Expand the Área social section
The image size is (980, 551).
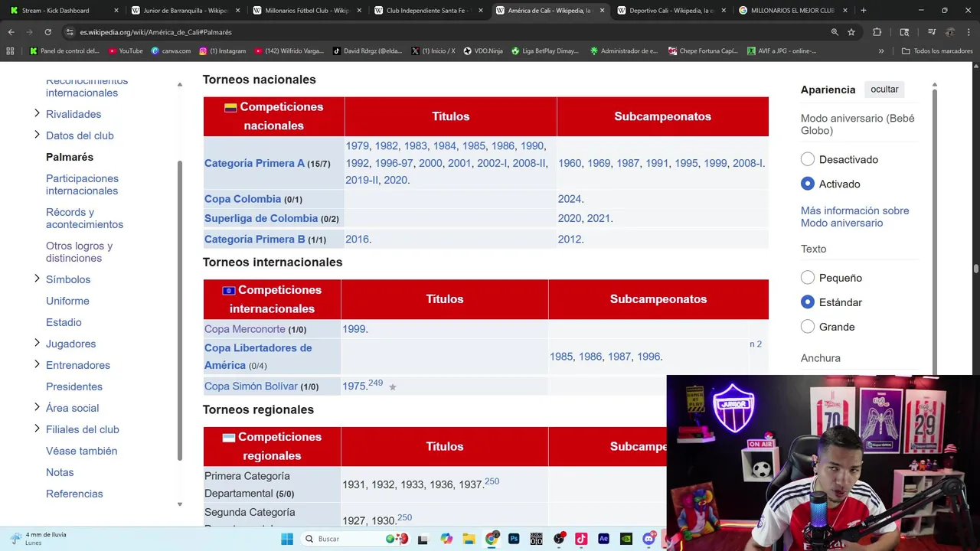point(37,407)
